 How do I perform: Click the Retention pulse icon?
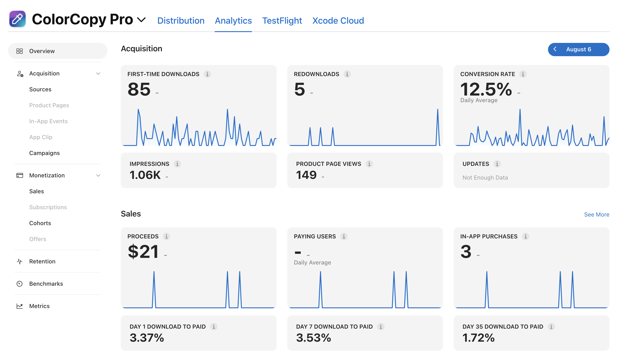coord(19,261)
